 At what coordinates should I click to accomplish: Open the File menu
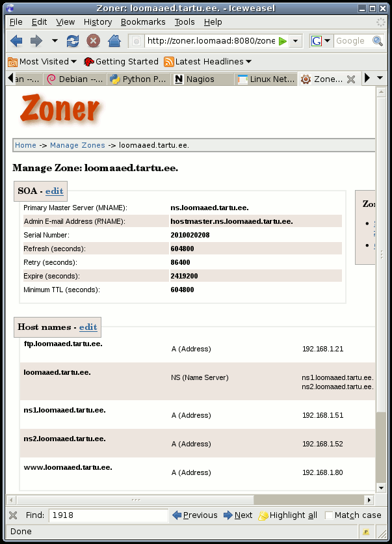[16, 22]
